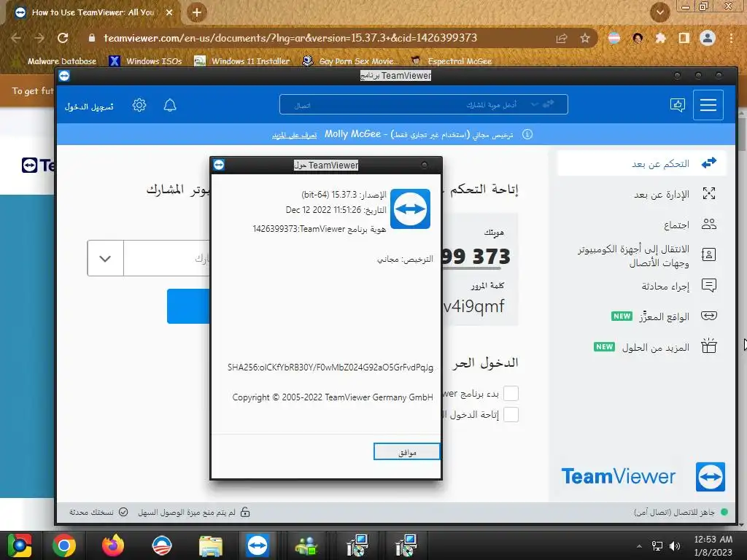Image resolution: width=747 pixels, height=560 pixels.
Task: Click Chrome share page icon
Action: [x=562, y=38]
